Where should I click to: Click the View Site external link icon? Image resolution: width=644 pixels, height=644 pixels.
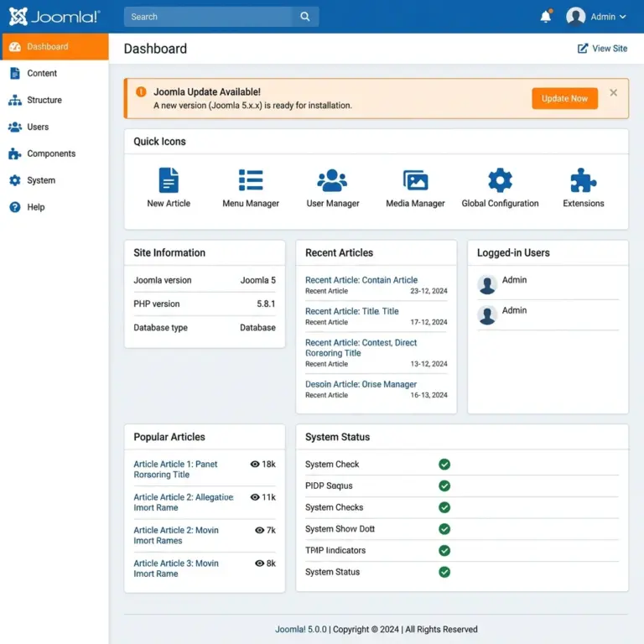(583, 49)
